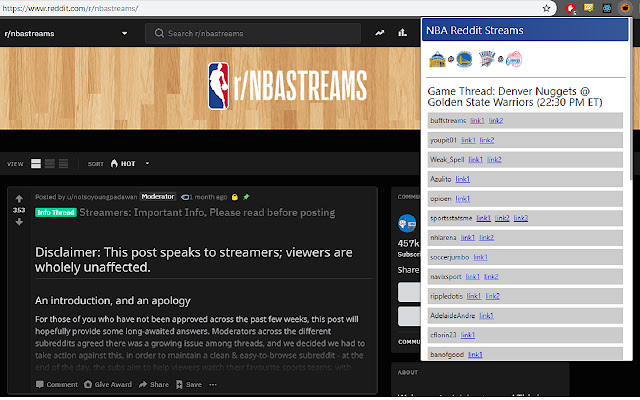Select the LA Clippers logo
640x400 pixels.
pos(514,60)
